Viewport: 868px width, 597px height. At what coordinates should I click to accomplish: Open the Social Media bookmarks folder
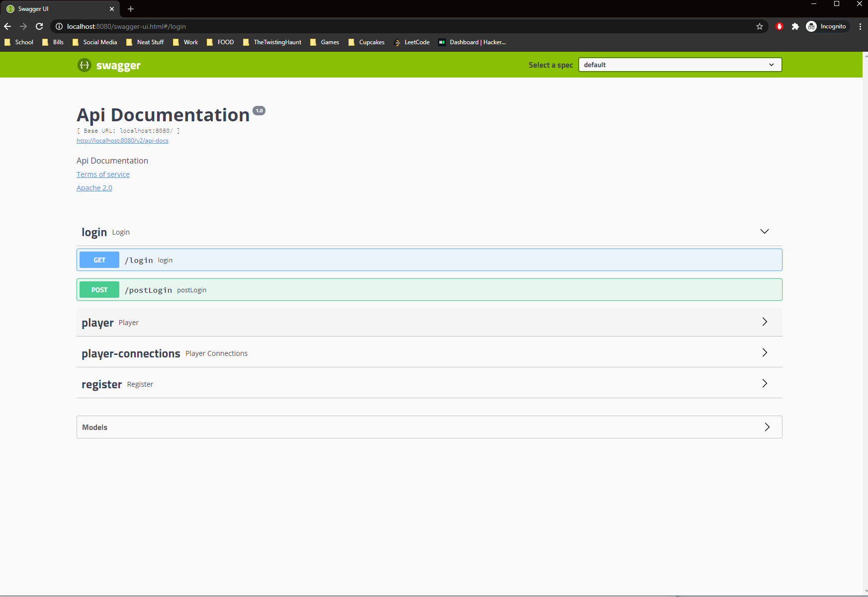click(x=94, y=42)
